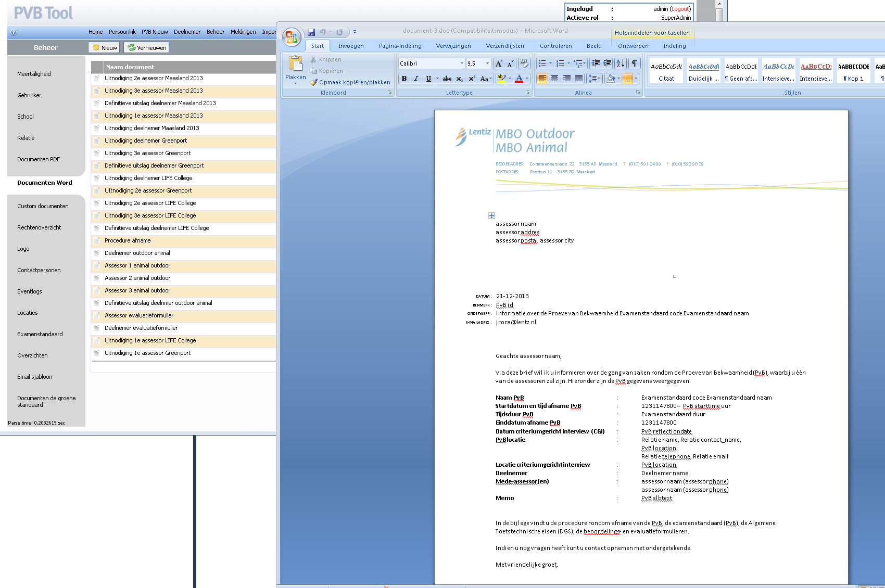Expand Lettertype dialog launcher
The image size is (885, 588).
(x=527, y=92)
